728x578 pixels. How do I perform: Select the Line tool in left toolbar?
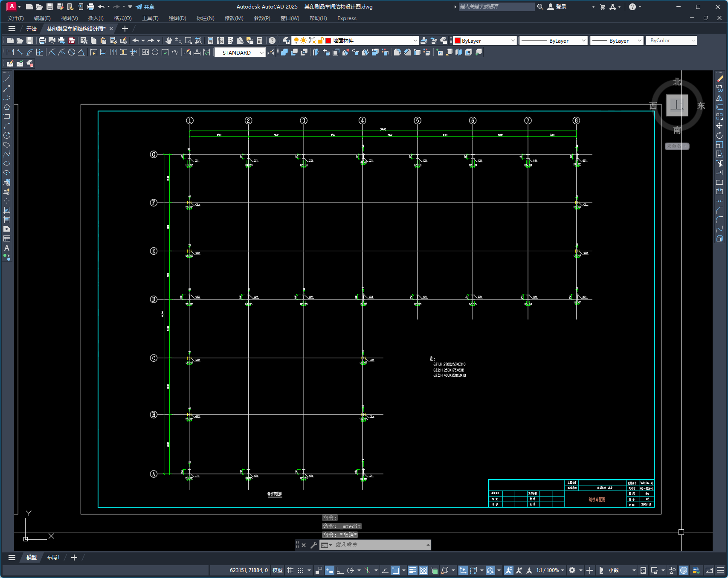[7, 79]
